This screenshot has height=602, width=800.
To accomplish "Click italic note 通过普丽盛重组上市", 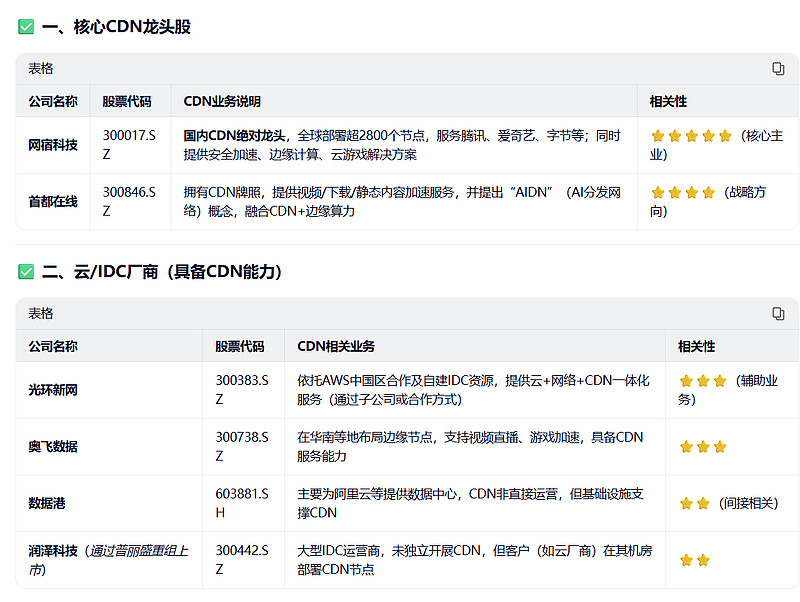I will pyautogui.click(x=108, y=560).
